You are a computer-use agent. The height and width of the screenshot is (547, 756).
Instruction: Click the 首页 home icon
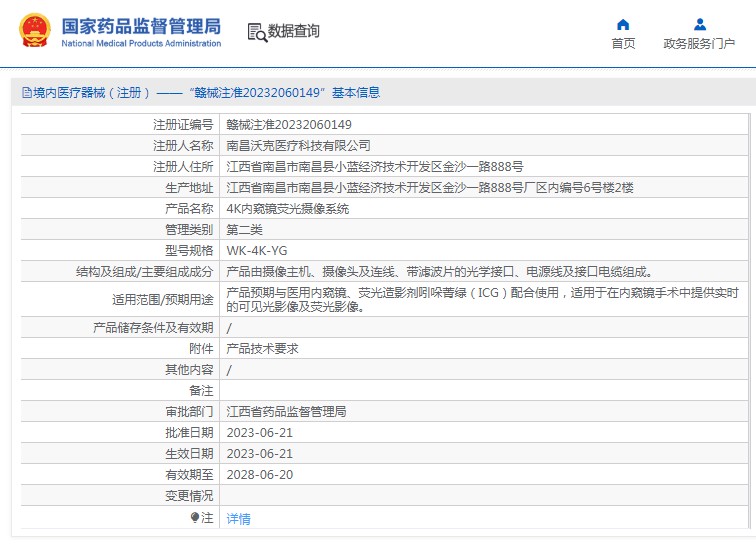(x=623, y=24)
